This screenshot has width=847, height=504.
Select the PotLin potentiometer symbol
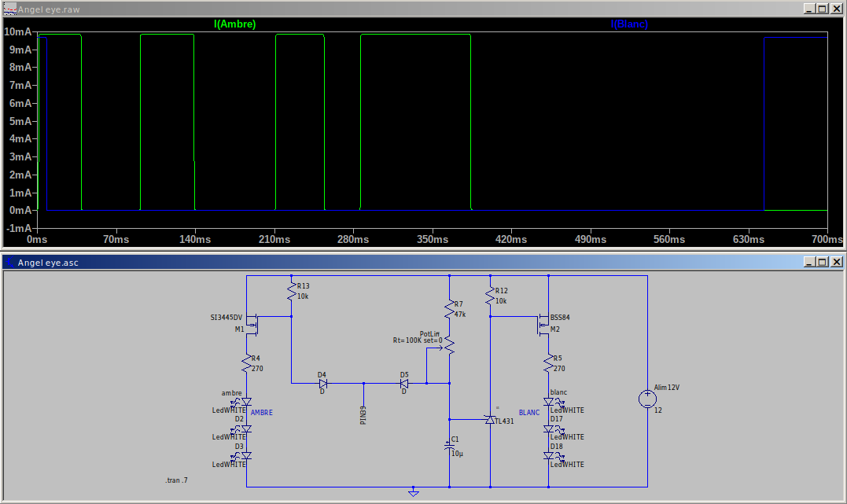click(447, 346)
